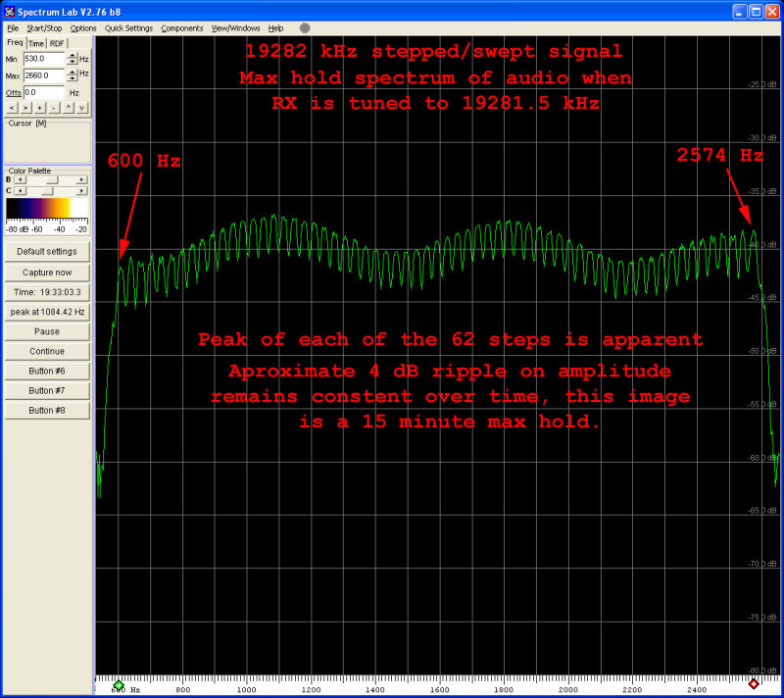Decrease Max frequency with spinner down arrow

[72, 79]
